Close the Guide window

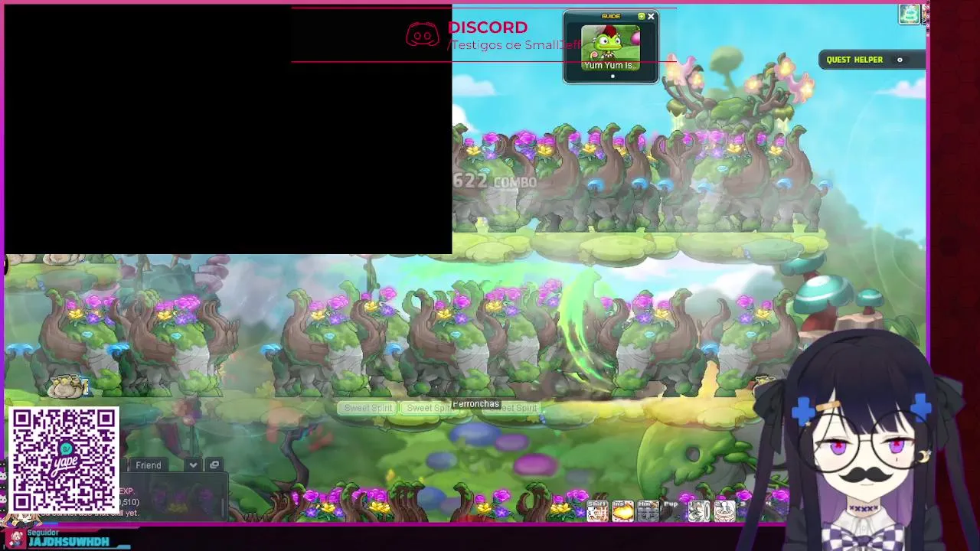[651, 16]
